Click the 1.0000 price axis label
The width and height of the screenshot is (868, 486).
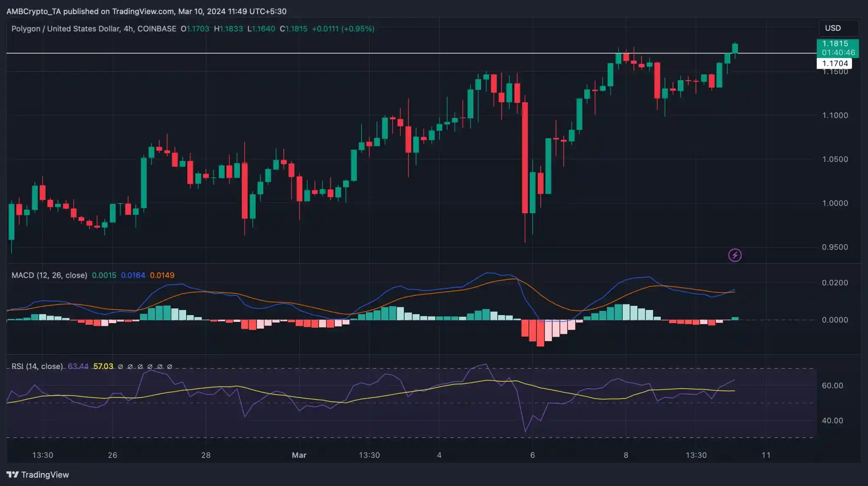click(835, 203)
